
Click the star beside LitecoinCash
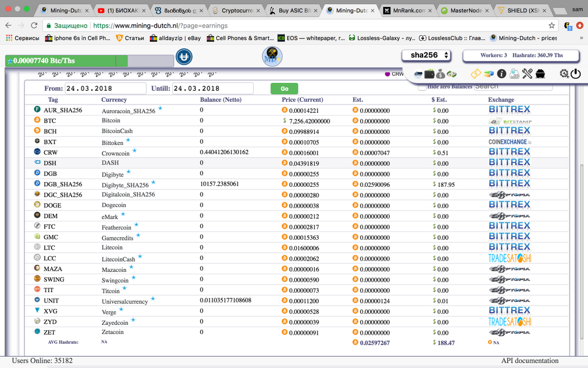click(x=140, y=256)
